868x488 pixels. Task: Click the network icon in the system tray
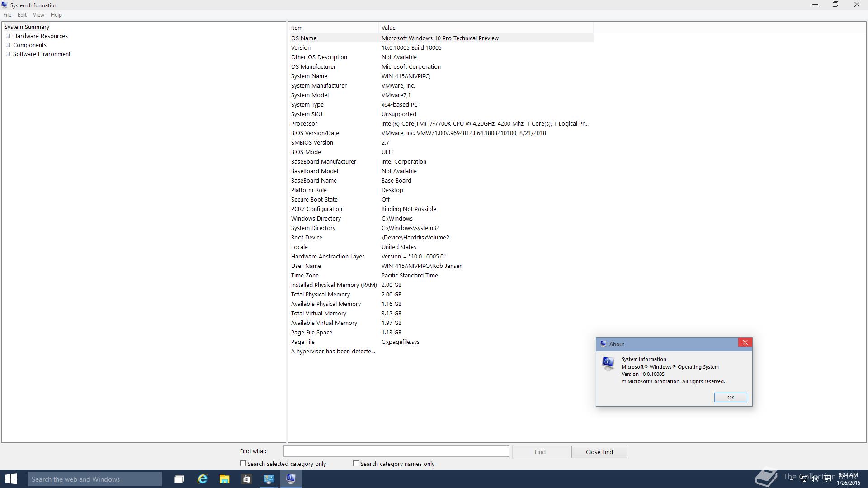click(x=803, y=479)
